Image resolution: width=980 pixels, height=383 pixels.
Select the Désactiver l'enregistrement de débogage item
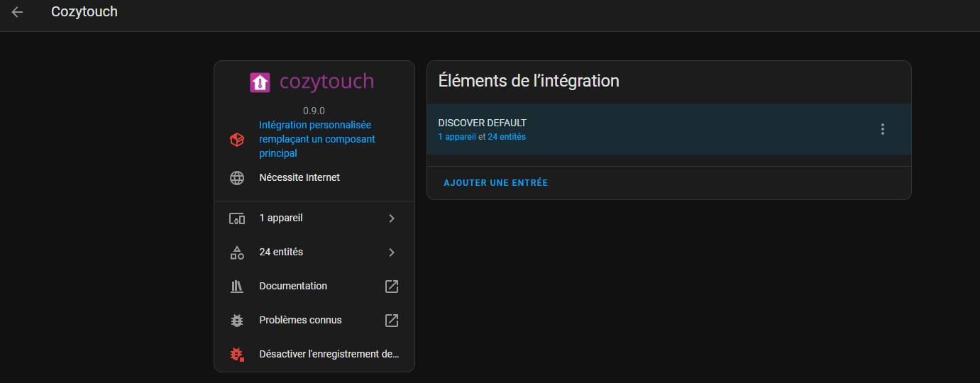pos(314,354)
